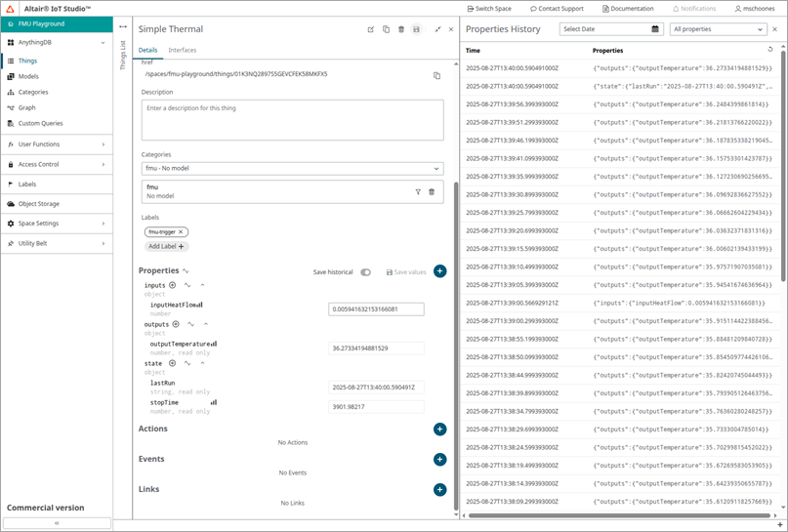Click the edit icon beside Simple Thermal
This screenshot has height=532, width=788.
[370, 29]
